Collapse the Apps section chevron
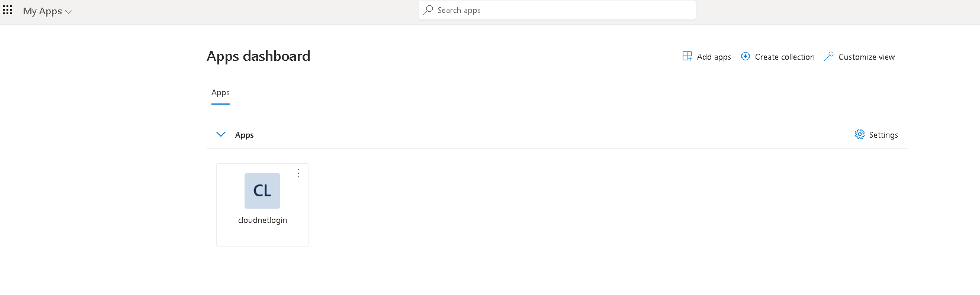 pos(221,134)
